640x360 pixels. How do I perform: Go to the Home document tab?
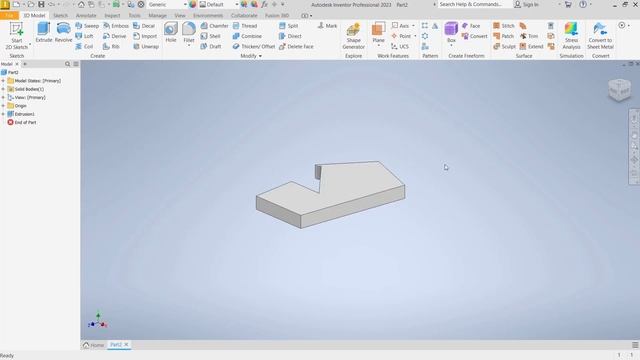(93, 345)
